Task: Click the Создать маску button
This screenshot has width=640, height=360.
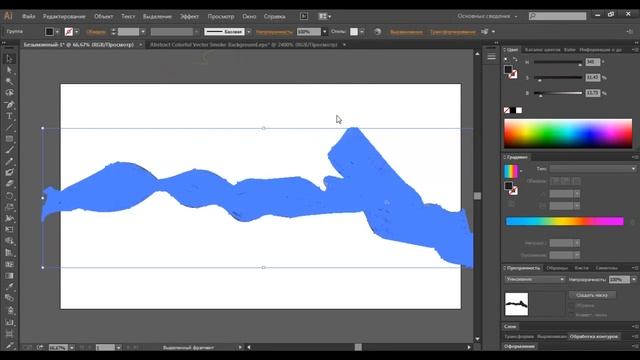Action: coord(592,295)
